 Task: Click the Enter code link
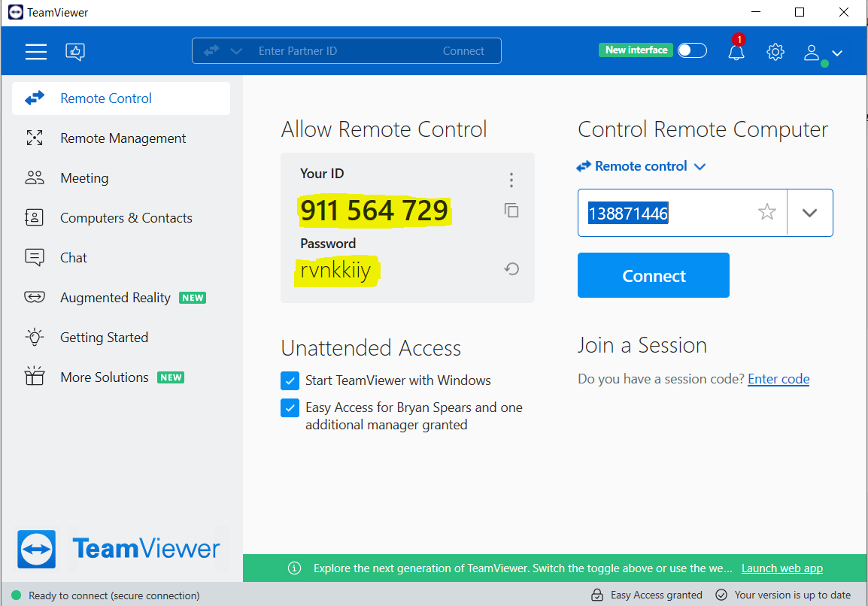pyautogui.click(x=778, y=379)
